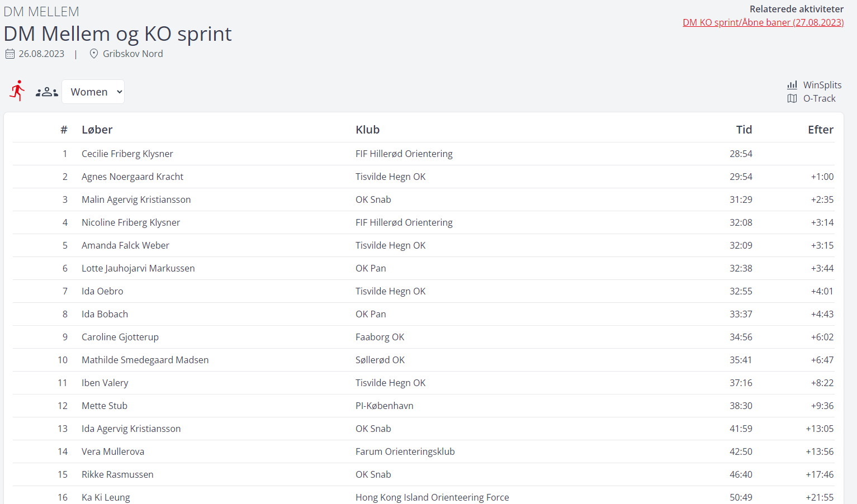
Task: Click the calendar icon beside the date
Action: (10, 54)
